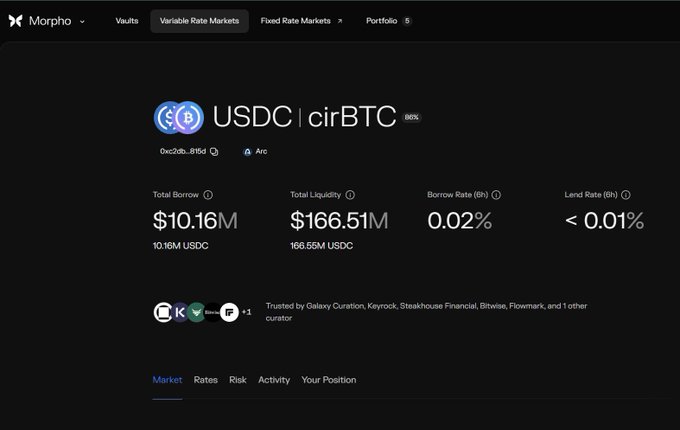This screenshot has height=430, width=680.
Task: Click the Arc network icon
Action: [247, 152]
